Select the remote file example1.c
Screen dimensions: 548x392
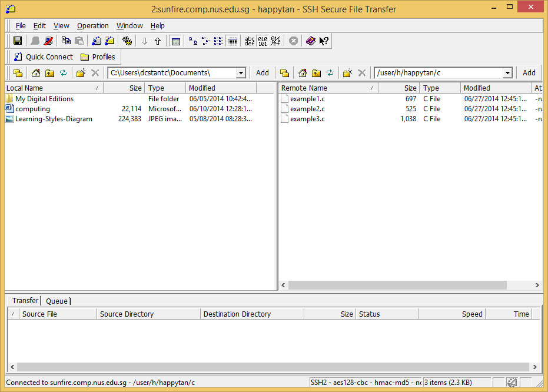pyautogui.click(x=307, y=99)
